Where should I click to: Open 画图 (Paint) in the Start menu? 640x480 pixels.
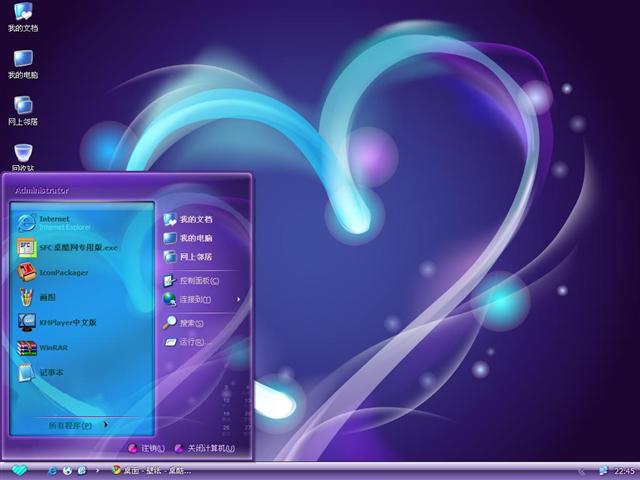coord(48,297)
